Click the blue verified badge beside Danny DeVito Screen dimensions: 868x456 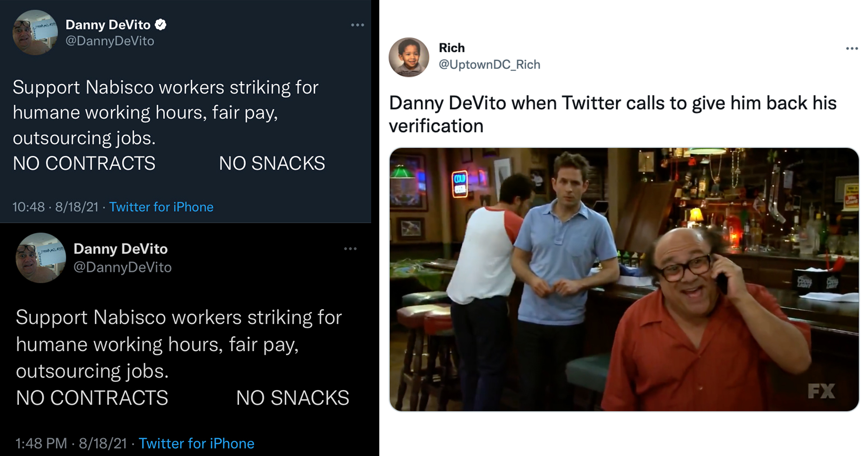pos(160,24)
